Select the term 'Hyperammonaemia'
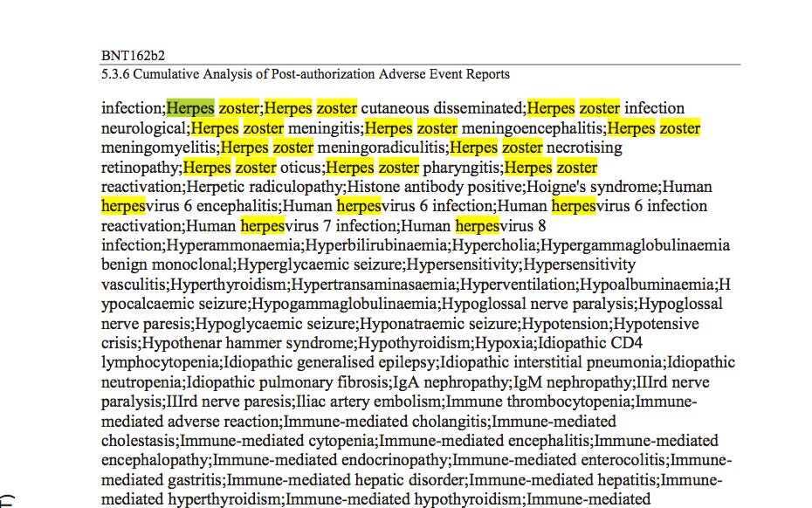The image size is (812, 508). [234, 245]
